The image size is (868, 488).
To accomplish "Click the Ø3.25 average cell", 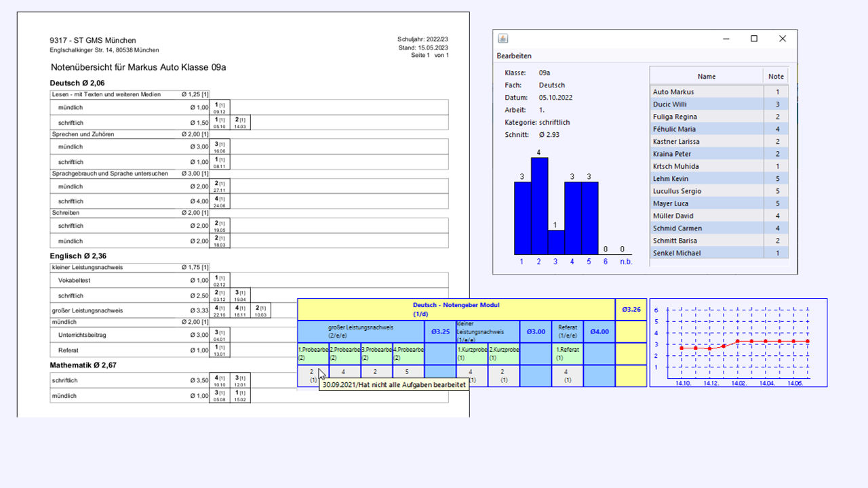I will pyautogui.click(x=440, y=331).
